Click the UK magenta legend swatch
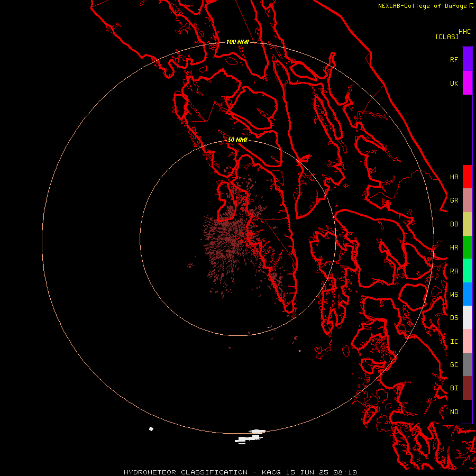The width and height of the screenshot is (476, 476). (467, 83)
